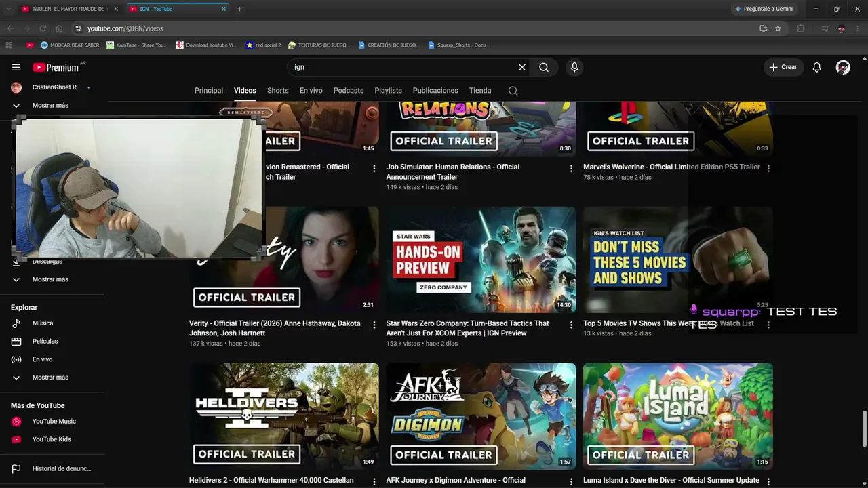
Task: Open the Tienda channel tab
Action: click(480, 91)
